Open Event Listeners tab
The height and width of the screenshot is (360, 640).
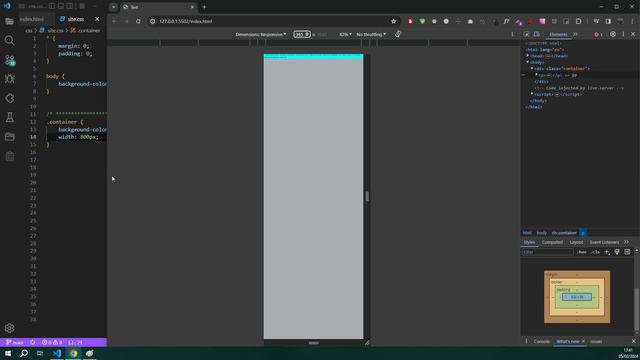coord(604,242)
